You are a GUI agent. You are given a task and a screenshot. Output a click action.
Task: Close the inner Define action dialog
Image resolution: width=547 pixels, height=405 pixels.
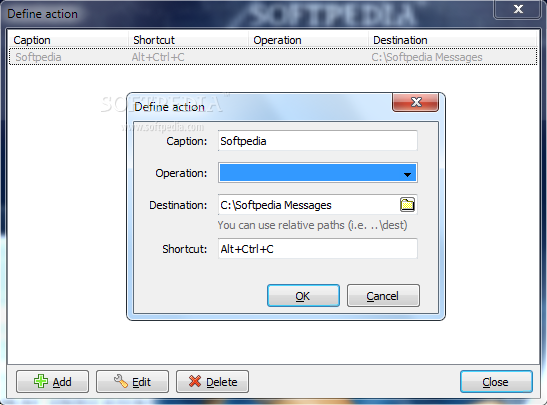point(415,102)
